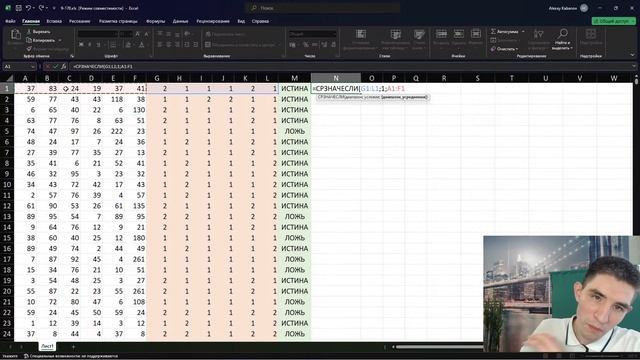Click the Insert cells icon
Screen dimensions: 640x360
(x=441, y=33)
